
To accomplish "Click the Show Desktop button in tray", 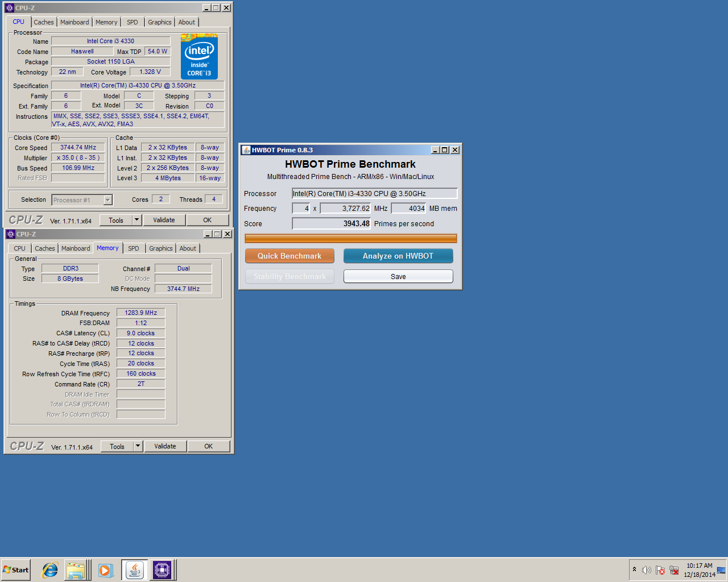I will 721,570.
